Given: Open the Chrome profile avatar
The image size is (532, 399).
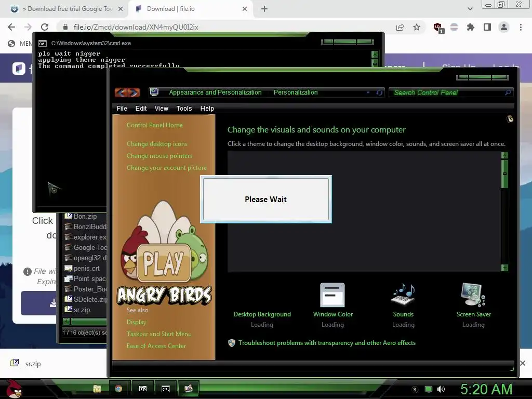Looking at the screenshot, I should point(504,27).
